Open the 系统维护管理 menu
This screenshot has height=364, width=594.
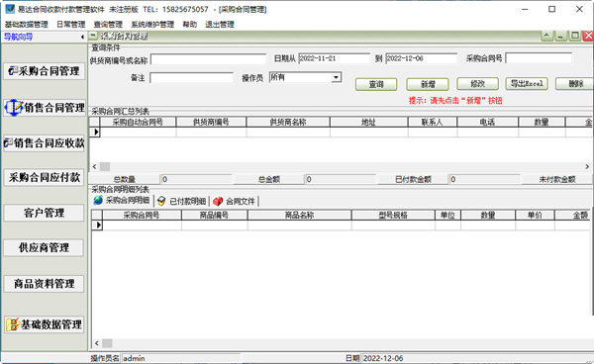[x=152, y=24]
